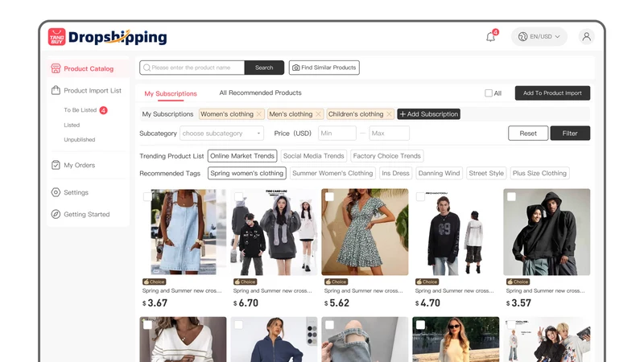Open Unpublished submenu item
This screenshot has height=362, width=644.
[79, 139]
